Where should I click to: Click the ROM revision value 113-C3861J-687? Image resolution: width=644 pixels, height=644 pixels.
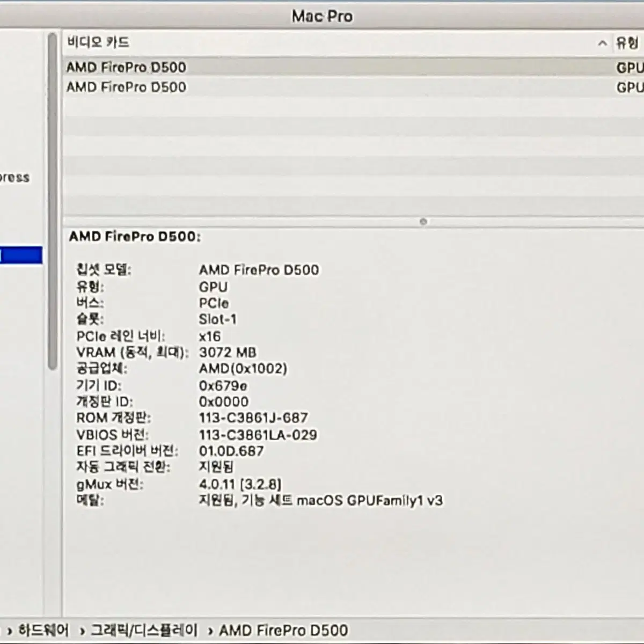click(253, 418)
